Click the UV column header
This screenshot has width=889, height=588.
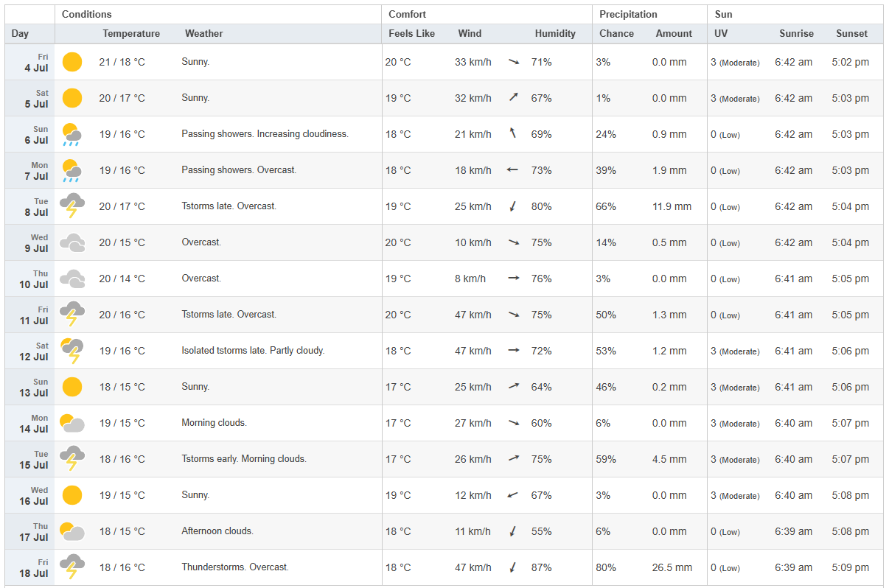point(721,34)
